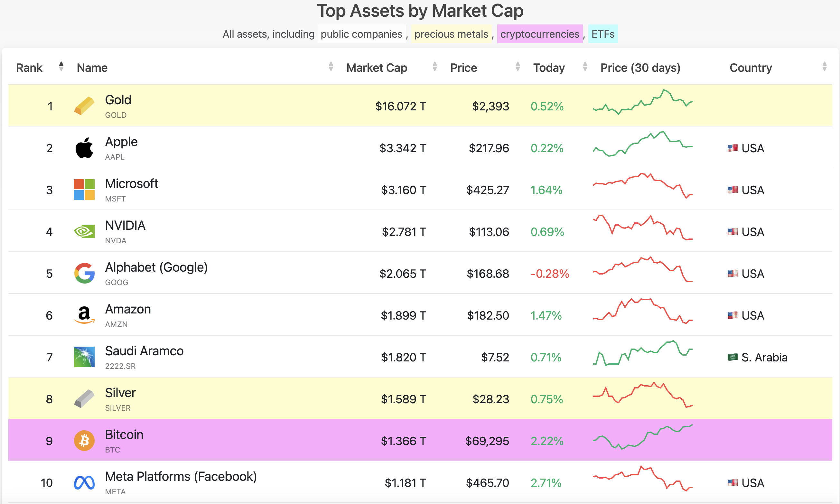The image size is (840, 504).
Task: Open the Microsoft company page
Action: pyautogui.click(x=132, y=183)
